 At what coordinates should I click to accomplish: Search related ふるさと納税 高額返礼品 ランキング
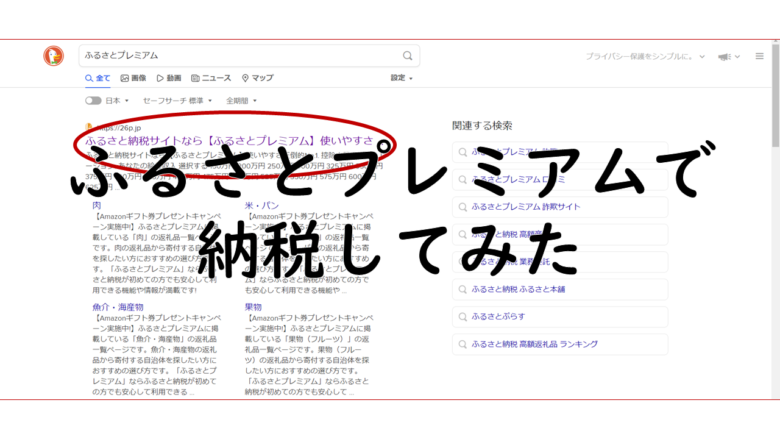point(560,344)
